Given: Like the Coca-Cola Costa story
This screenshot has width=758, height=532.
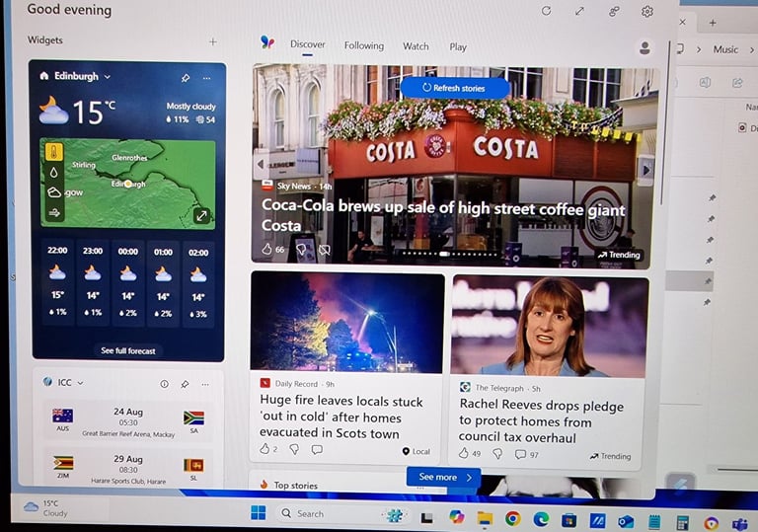Looking at the screenshot, I should [x=266, y=249].
